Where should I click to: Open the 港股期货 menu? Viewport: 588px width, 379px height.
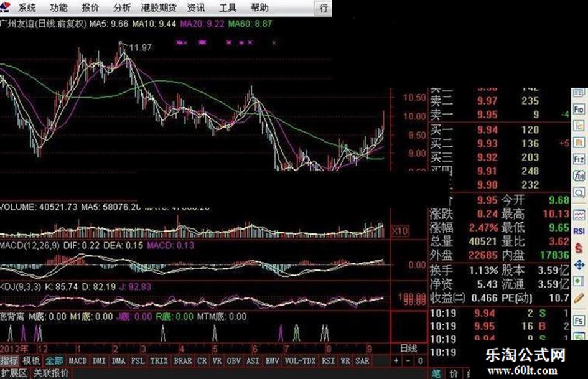pos(159,7)
